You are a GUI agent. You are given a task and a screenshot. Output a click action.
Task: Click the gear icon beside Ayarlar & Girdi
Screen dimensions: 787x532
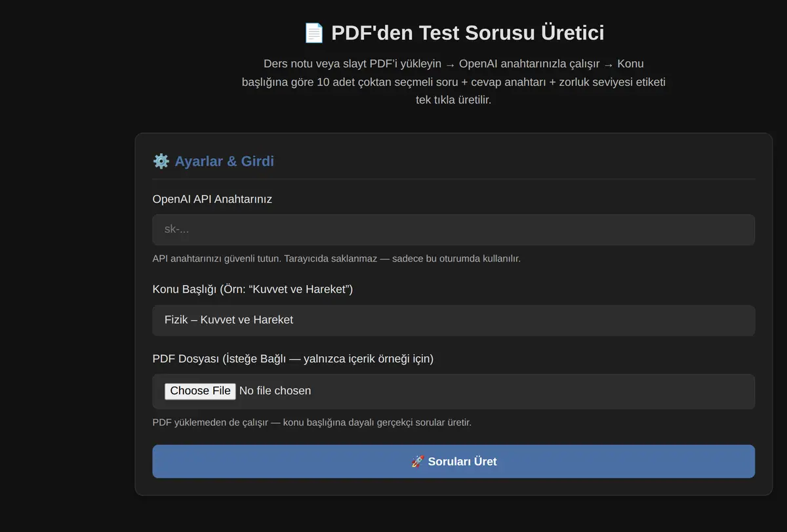pos(161,161)
